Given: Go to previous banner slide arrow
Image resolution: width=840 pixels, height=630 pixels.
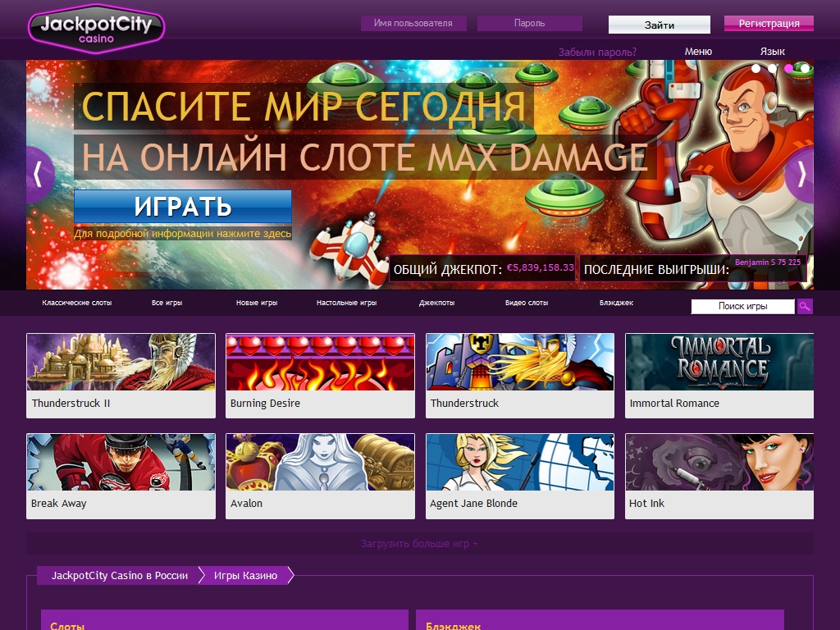Looking at the screenshot, I should pos(39,175).
